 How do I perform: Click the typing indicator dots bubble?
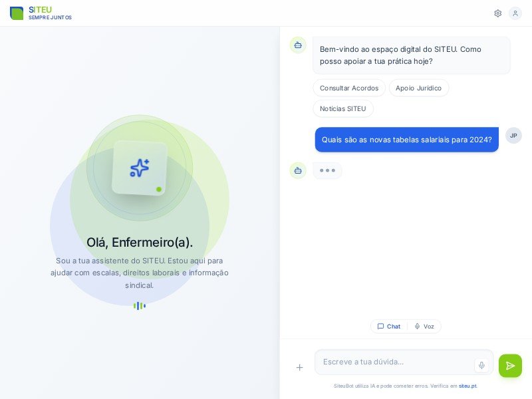(x=327, y=170)
